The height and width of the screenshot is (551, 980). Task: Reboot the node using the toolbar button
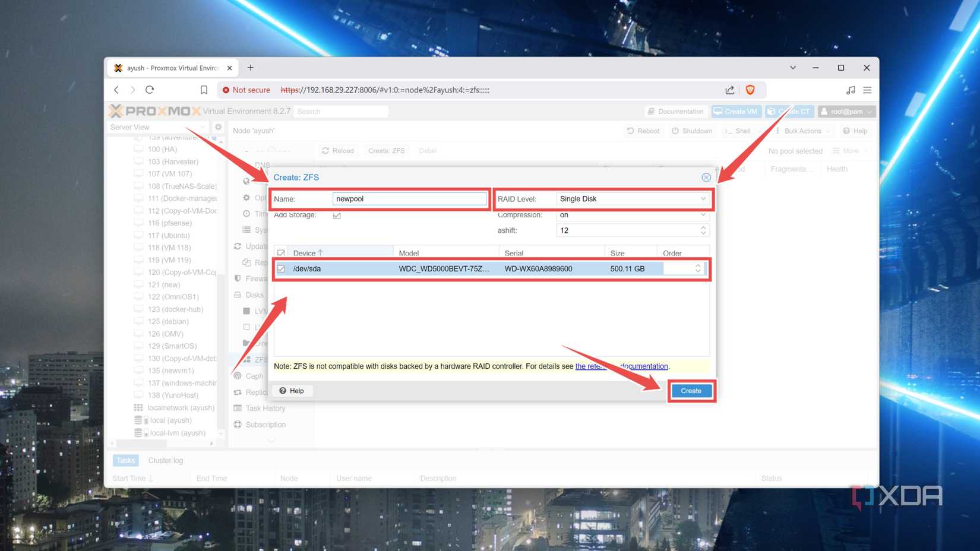coord(643,131)
